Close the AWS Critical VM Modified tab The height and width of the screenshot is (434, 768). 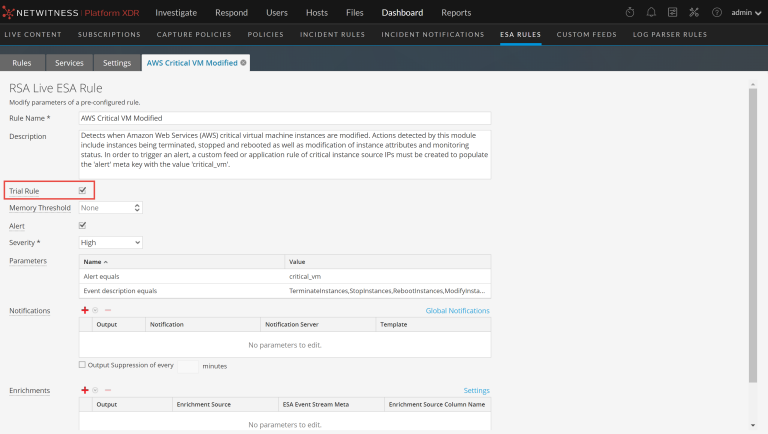tap(243, 62)
